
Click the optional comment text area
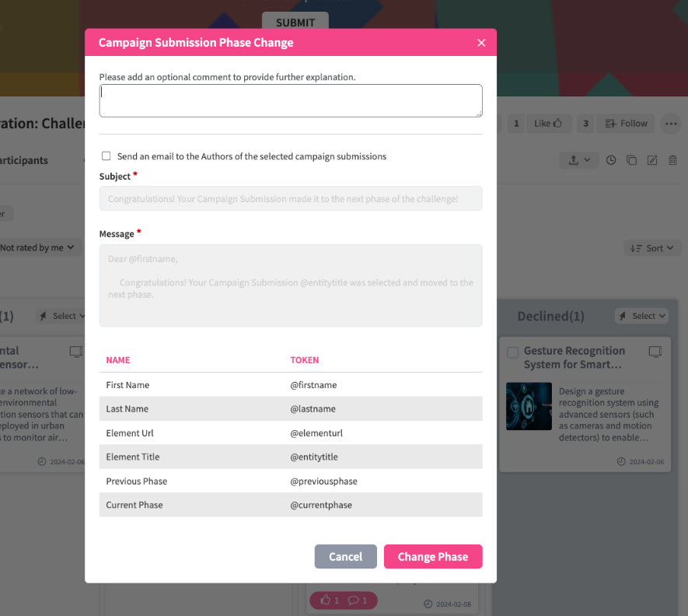coord(291,100)
